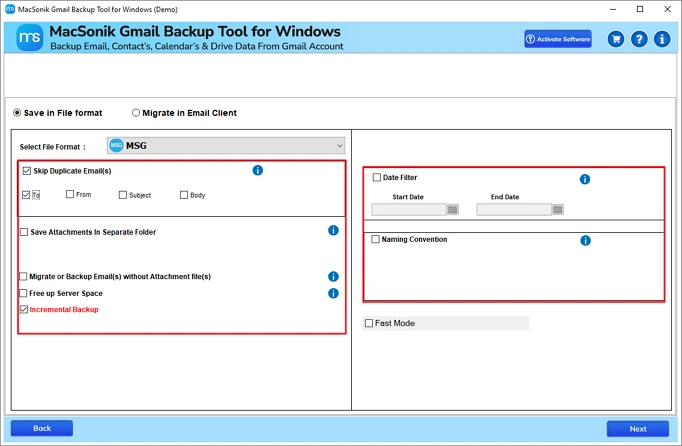Open the Start Date calendar picker

453,210
